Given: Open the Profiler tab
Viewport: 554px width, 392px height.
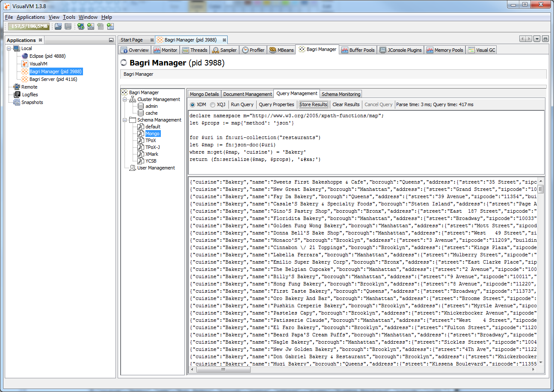Looking at the screenshot, I should coord(253,50).
